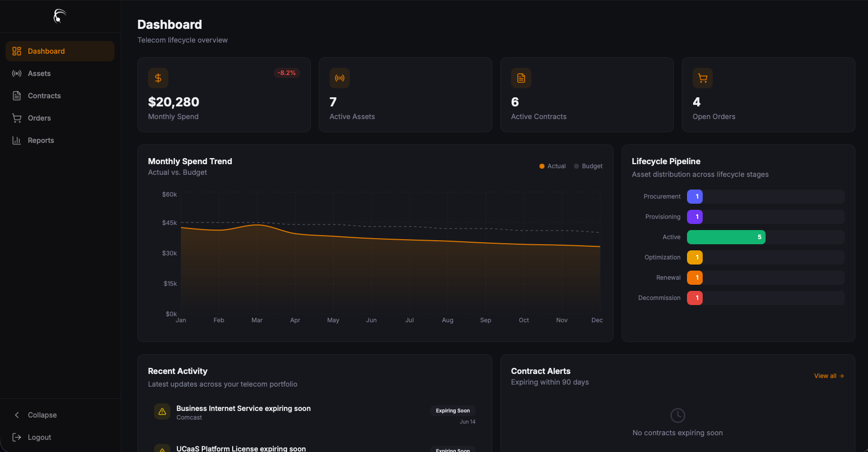868x452 pixels.
Task: Go to the Assets page
Action: 60,73
